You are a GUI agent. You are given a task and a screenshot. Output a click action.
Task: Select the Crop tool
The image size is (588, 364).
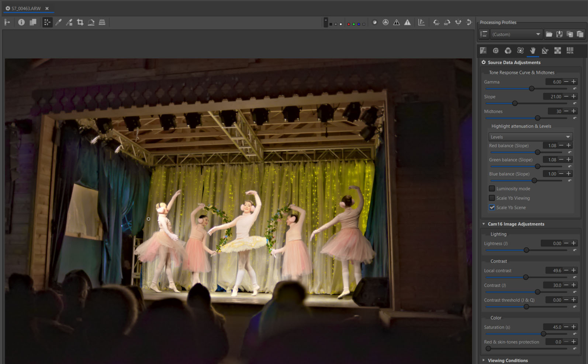80,22
